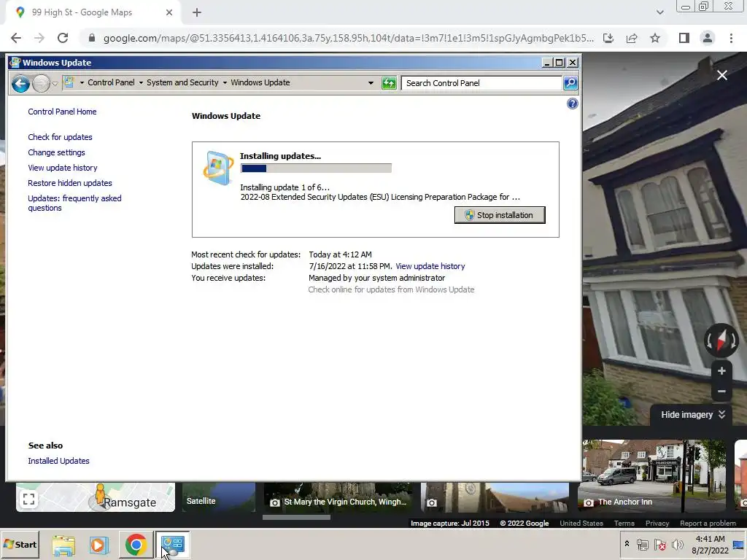Open Chrome profile avatar

(708, 38)
